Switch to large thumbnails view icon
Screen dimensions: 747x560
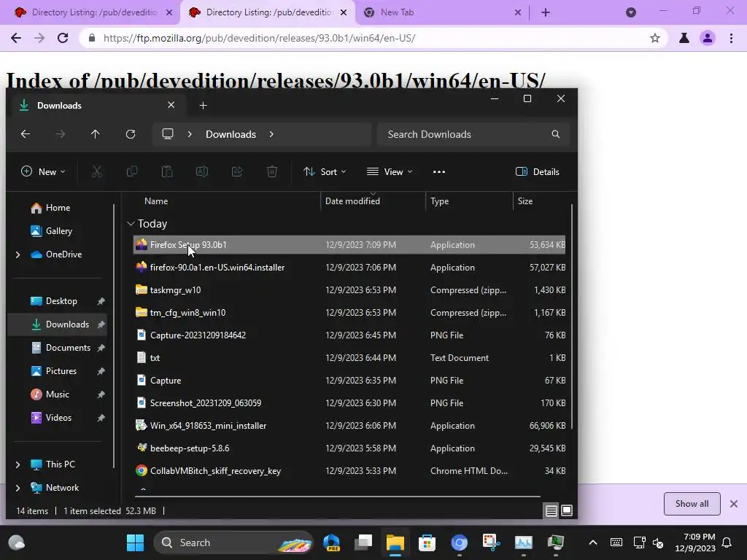(567, 511)
